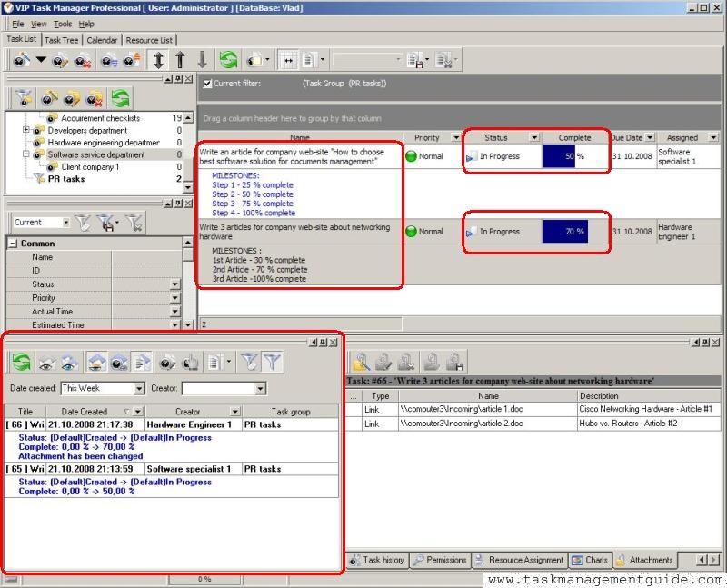Click the edit attachment paperclip pencil icon
This screenshot has width=727, height=588.
(383, 363)
